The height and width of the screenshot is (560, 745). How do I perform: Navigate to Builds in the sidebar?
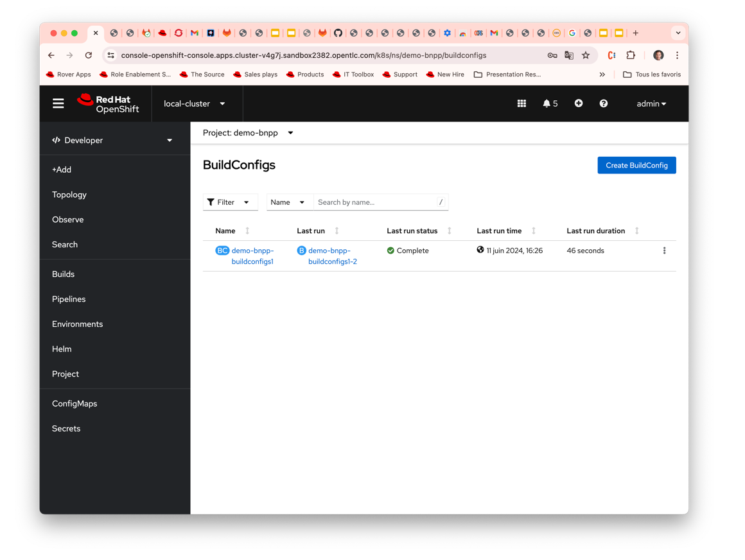pyautogui.click(x=63, y=274)
